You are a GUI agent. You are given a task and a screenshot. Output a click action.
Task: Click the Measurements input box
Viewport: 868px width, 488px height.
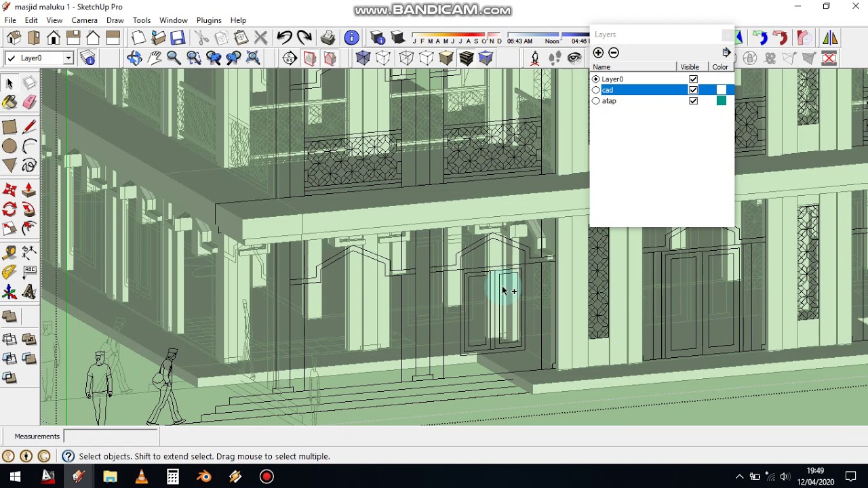click(111, 436)
